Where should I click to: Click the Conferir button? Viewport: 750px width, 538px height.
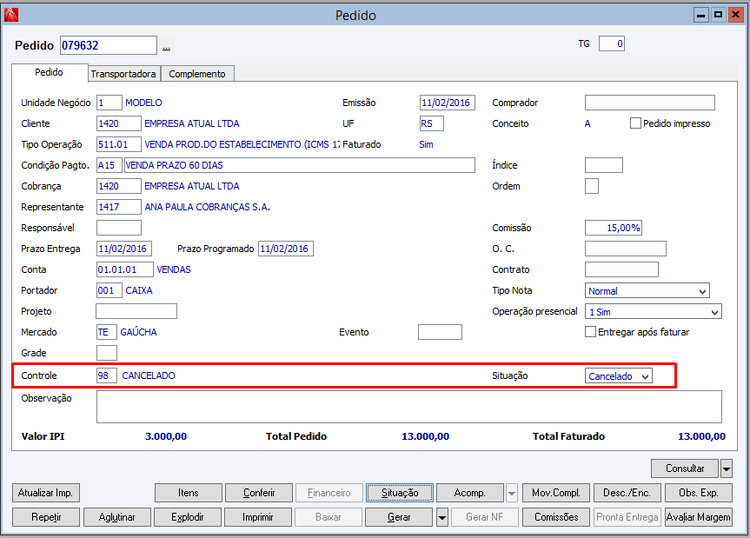pos(259,493)
